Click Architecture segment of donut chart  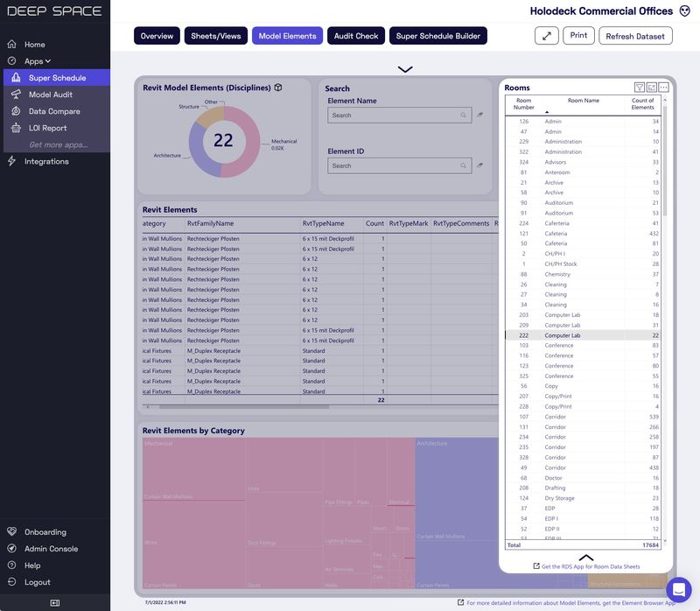pyautogui.click(x=199, y=150)
